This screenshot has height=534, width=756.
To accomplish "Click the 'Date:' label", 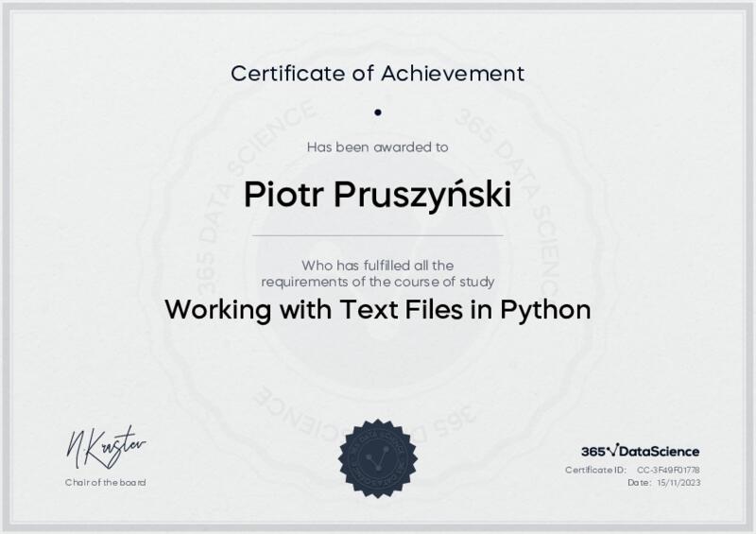I will click(640, 482).
